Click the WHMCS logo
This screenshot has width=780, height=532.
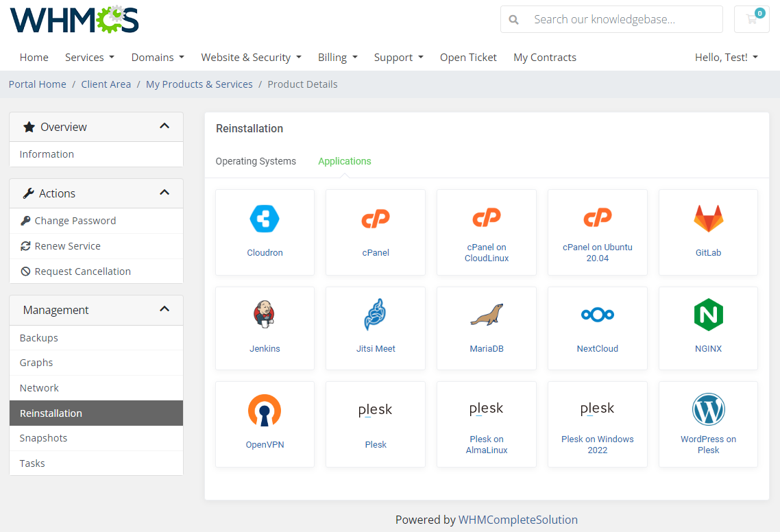(74, 20)
